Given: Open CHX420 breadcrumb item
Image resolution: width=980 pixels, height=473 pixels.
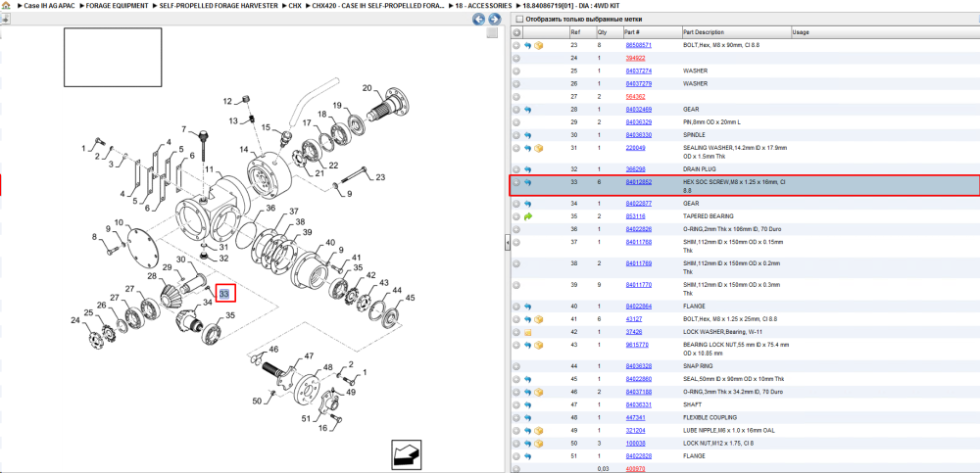Looking at the screenshot, I should 380,5.
